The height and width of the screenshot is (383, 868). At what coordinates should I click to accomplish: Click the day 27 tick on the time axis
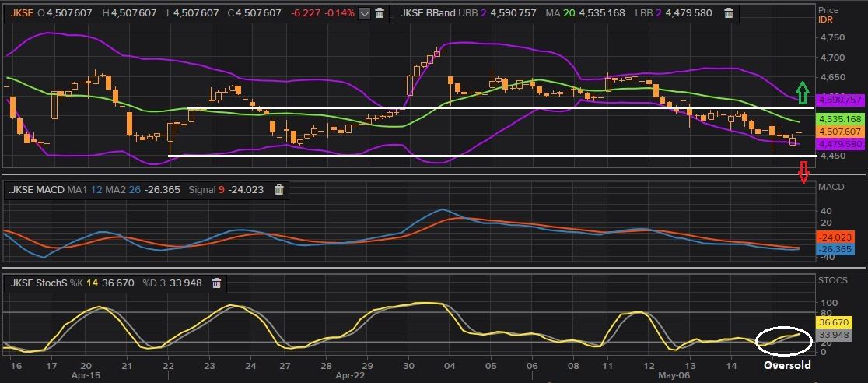click(x=285, y=366)
